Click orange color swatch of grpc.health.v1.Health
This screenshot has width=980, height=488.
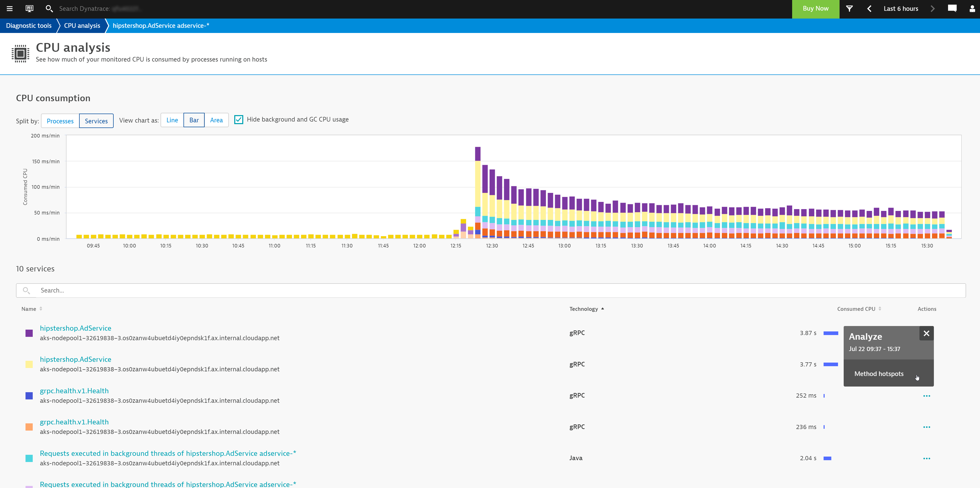pos(29,427)
